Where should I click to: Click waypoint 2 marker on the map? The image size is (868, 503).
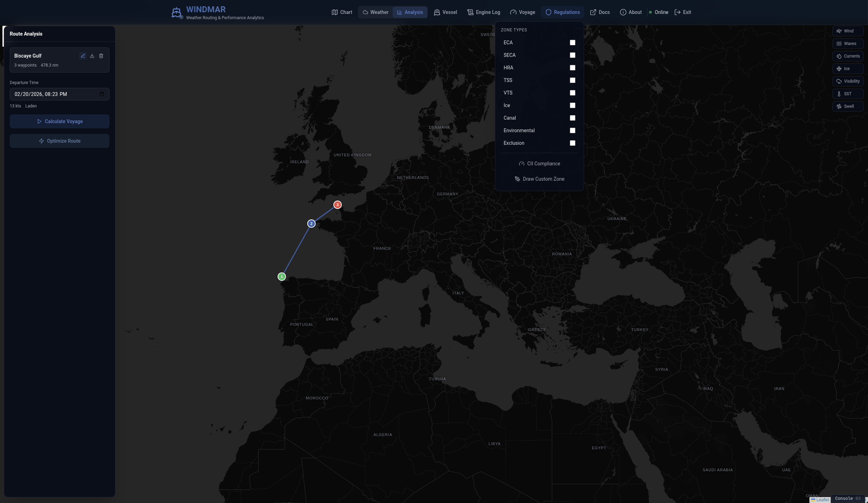click(311, 224)
